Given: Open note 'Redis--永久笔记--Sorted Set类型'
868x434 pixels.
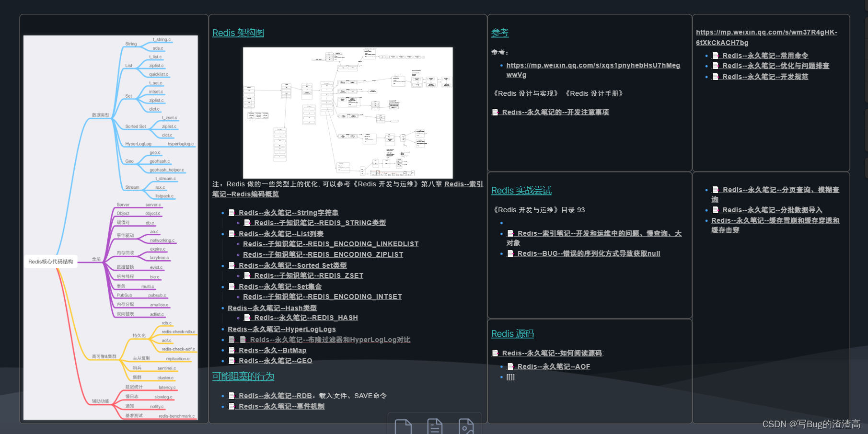Looking at the screenshot, I should click(x=293, y=265).
